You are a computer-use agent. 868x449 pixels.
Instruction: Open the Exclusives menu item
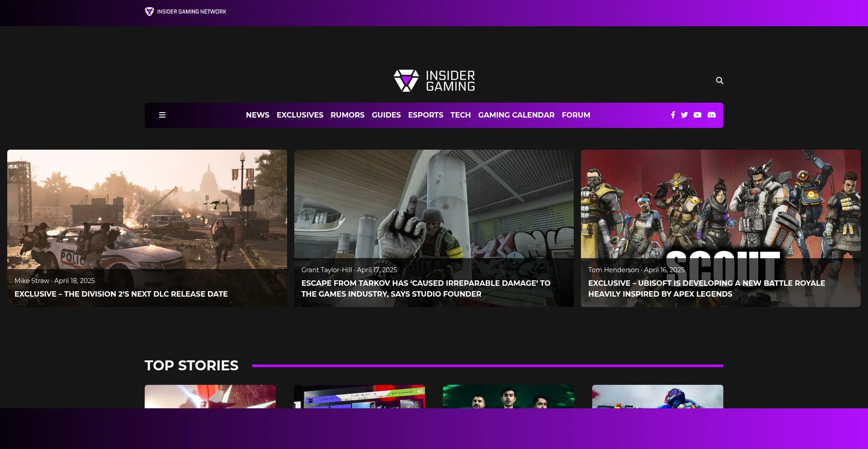(x=300, y=115)
